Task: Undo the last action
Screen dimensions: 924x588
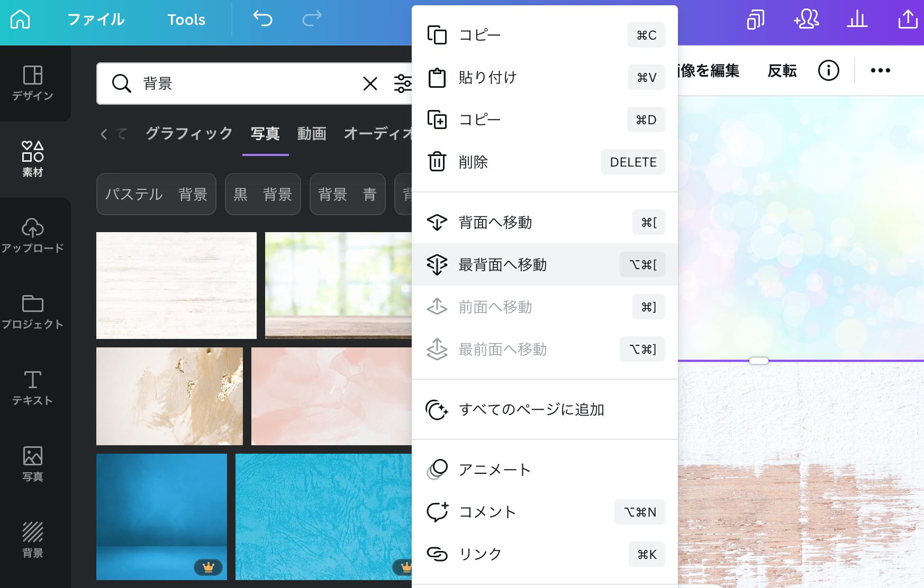Action: [x=262, y=19]
